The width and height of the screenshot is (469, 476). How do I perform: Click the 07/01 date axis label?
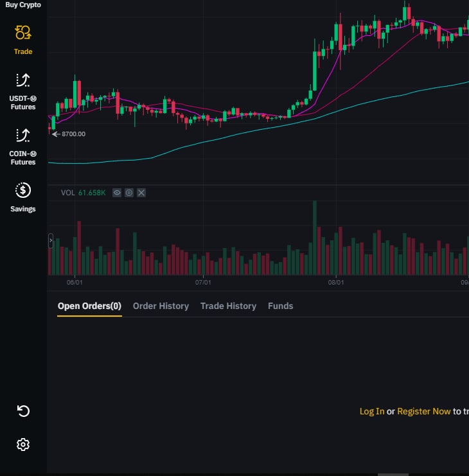(x=203, y=282)
